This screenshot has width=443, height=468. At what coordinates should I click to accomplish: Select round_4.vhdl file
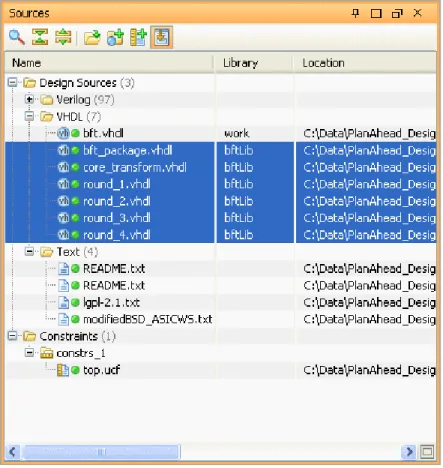coord(117,235)
